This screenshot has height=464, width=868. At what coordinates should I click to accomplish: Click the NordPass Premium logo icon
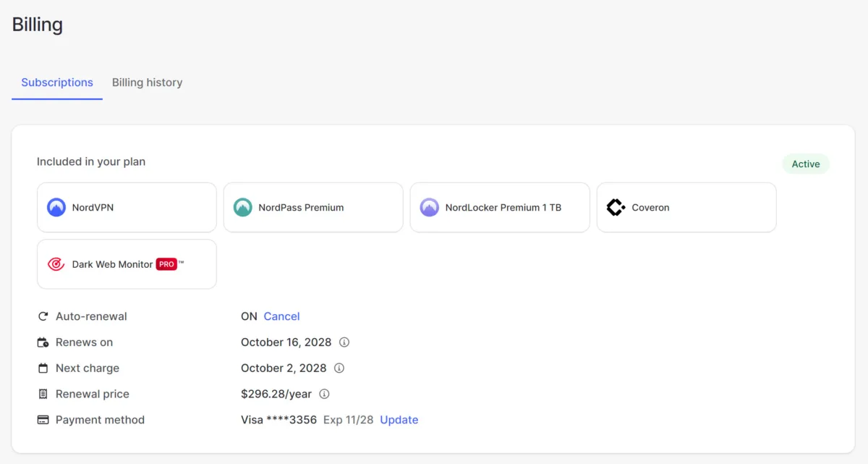point(243,208)
